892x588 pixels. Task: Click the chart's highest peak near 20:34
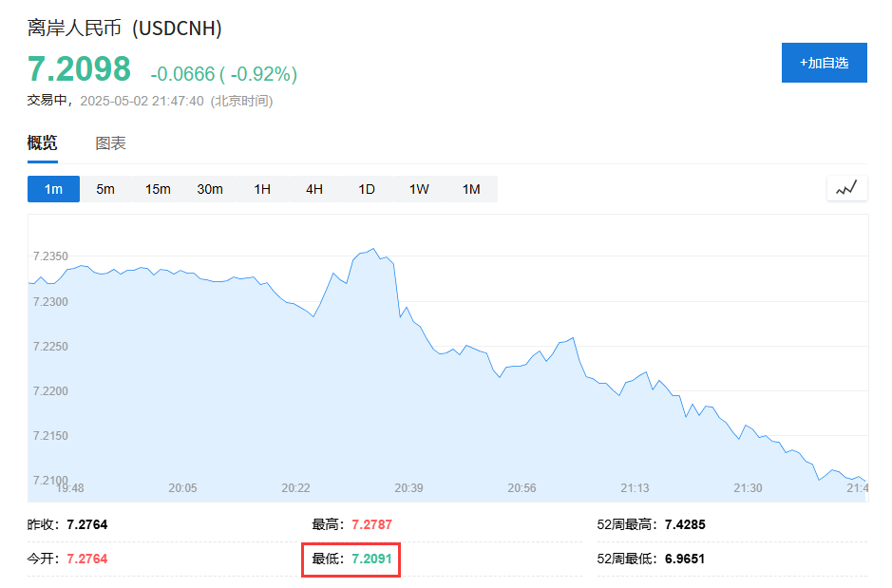click(x=373, y=249)
